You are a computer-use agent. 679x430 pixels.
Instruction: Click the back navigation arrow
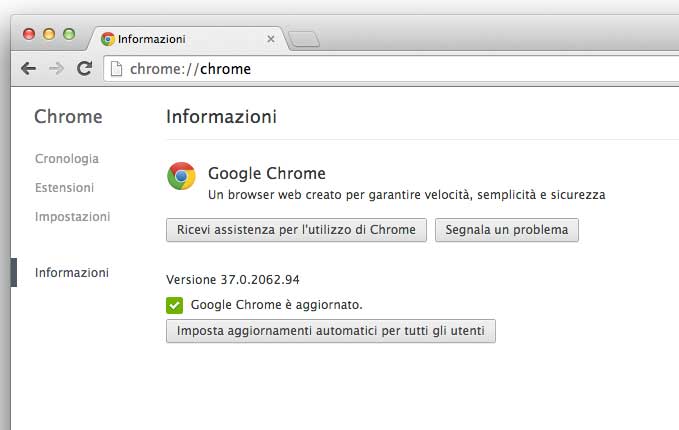click(x=29, y=69)
